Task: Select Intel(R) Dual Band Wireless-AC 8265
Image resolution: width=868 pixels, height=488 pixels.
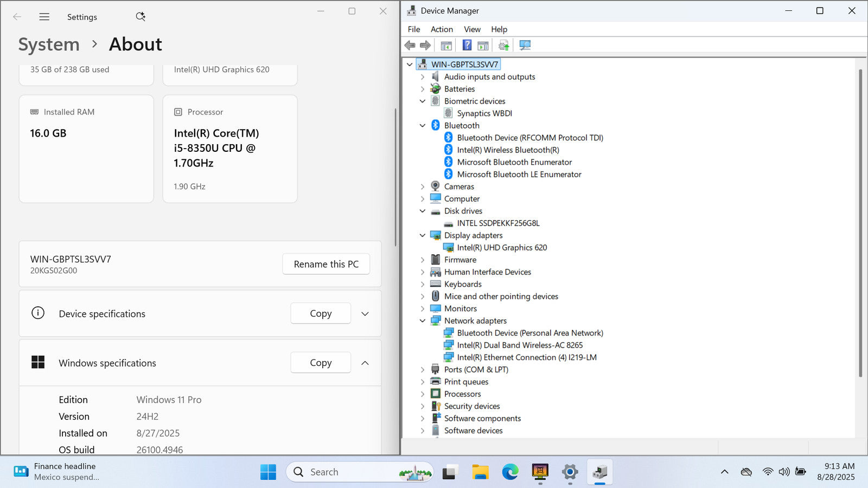Action: click(520, 345)
